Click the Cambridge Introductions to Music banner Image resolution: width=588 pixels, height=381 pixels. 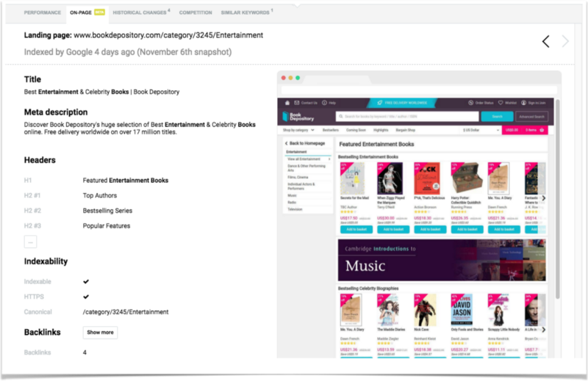click(442, 260)
